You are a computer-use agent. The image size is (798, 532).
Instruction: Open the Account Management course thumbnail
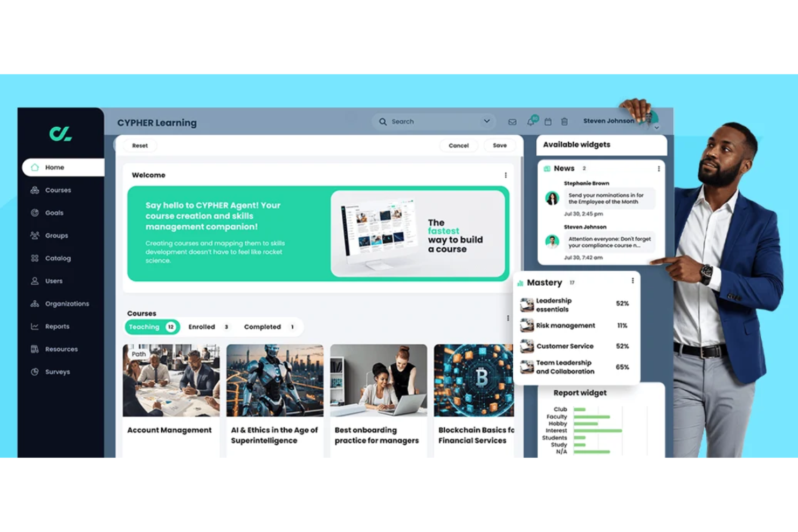(171, 381)
